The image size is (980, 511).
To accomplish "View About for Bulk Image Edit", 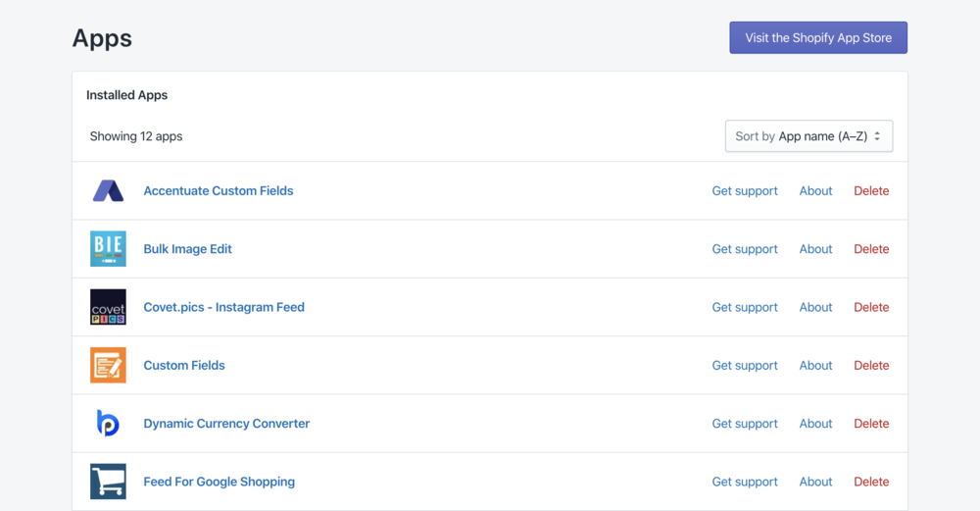I will click(x=815, y=249).
